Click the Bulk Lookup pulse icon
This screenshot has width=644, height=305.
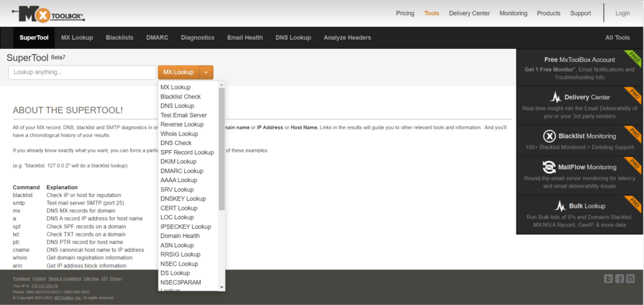coord(560,206)
